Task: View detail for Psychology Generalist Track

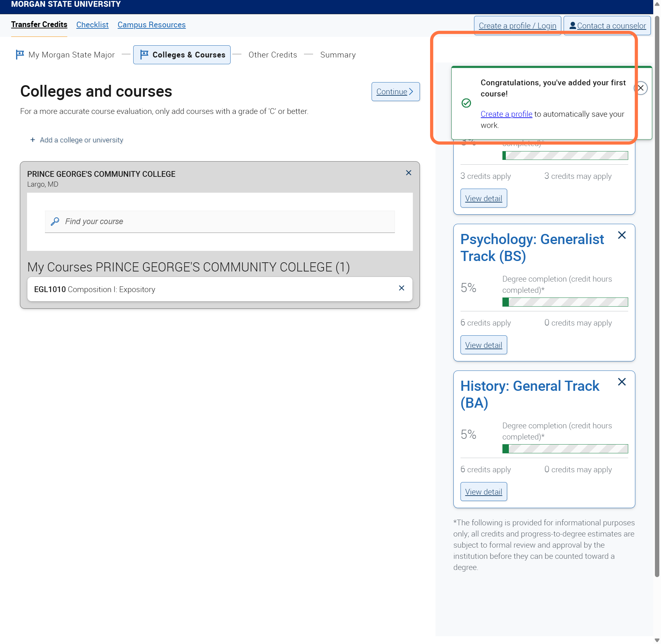Action: click(483, 345)
